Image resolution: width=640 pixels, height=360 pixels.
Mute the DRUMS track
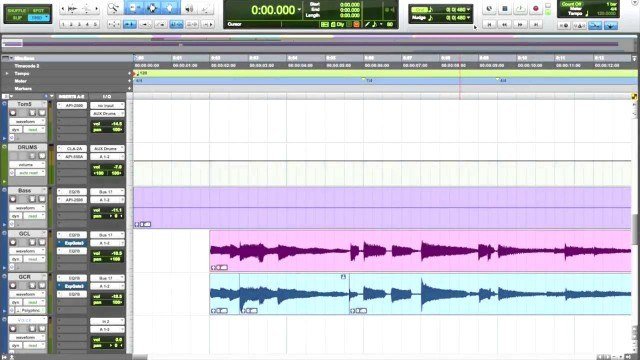[42, 156]
